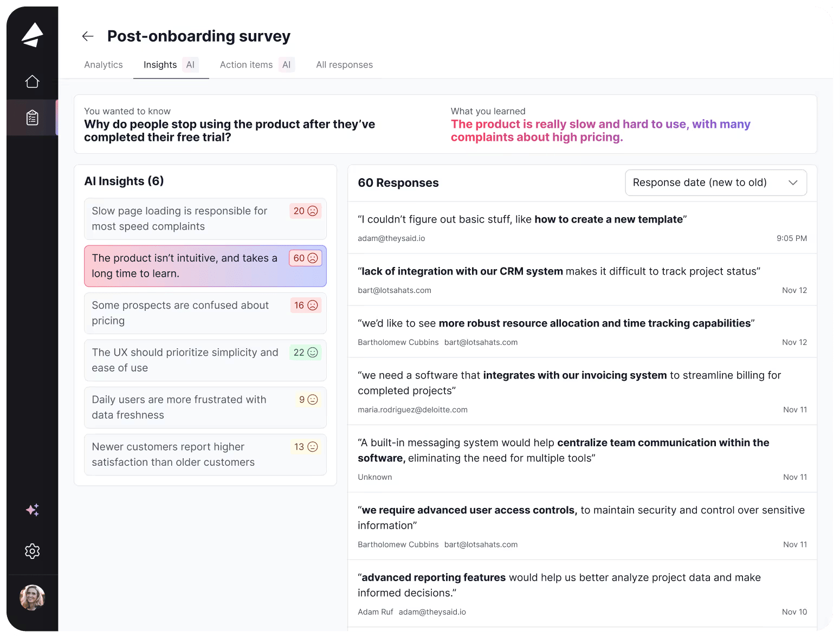Click the maria.rodriguez@deloitte.com email

point(412,409)
